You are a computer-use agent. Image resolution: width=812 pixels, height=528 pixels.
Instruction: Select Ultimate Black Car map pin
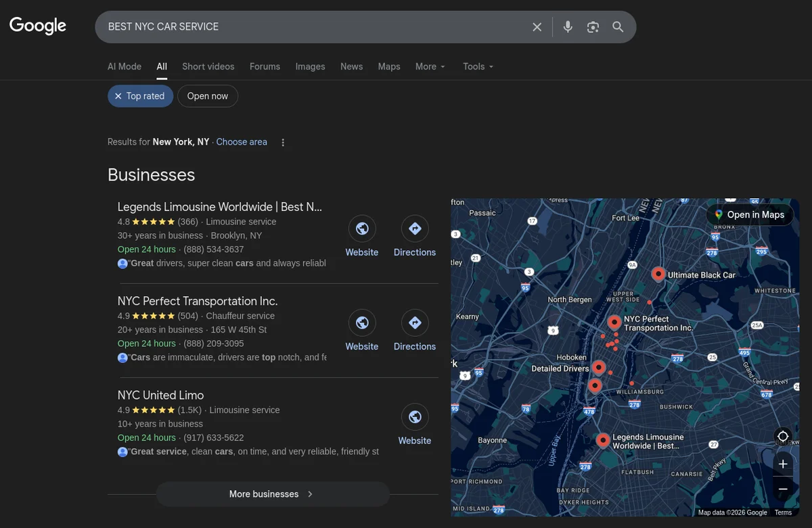coord(658,274)
